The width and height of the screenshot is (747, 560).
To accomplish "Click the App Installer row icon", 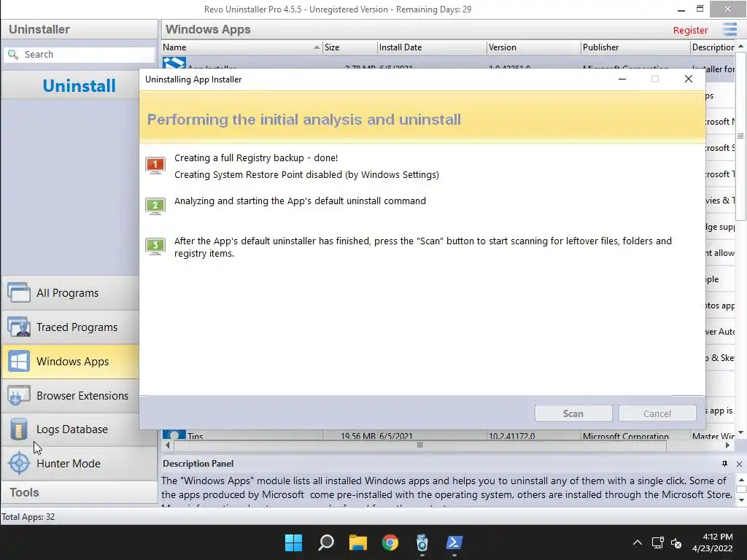I will 174,63.
